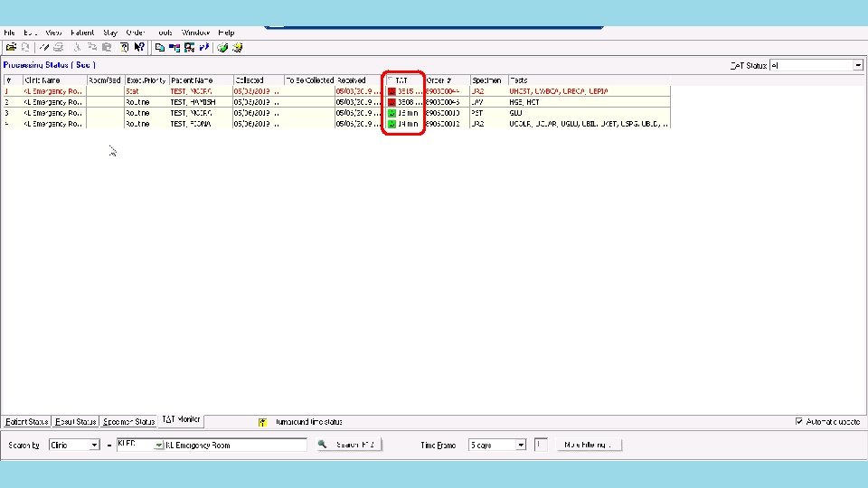Click the scissors cut toolbar icon
The width and height of the screenshot is (868, 488).
click(x=77, y=48)
